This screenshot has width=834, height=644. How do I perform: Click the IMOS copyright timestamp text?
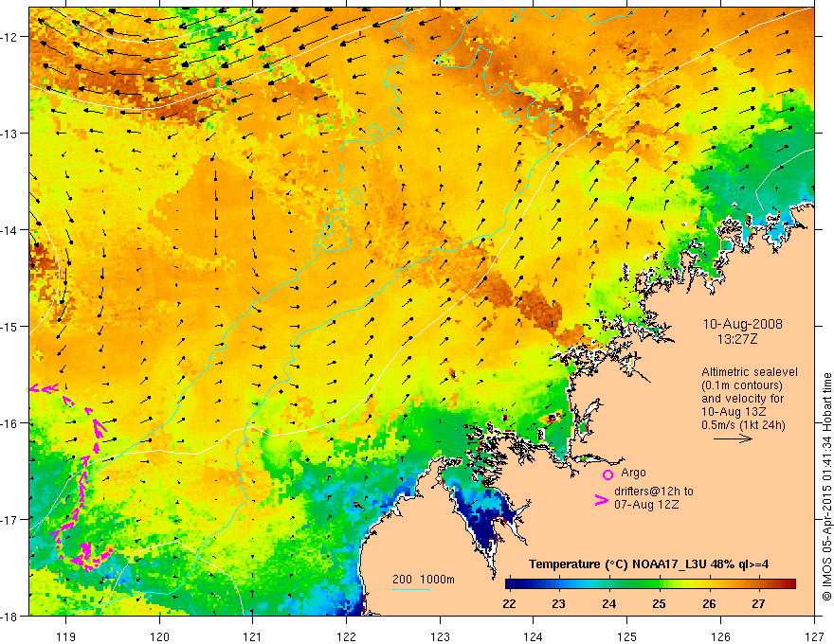[x=826, y=487]
